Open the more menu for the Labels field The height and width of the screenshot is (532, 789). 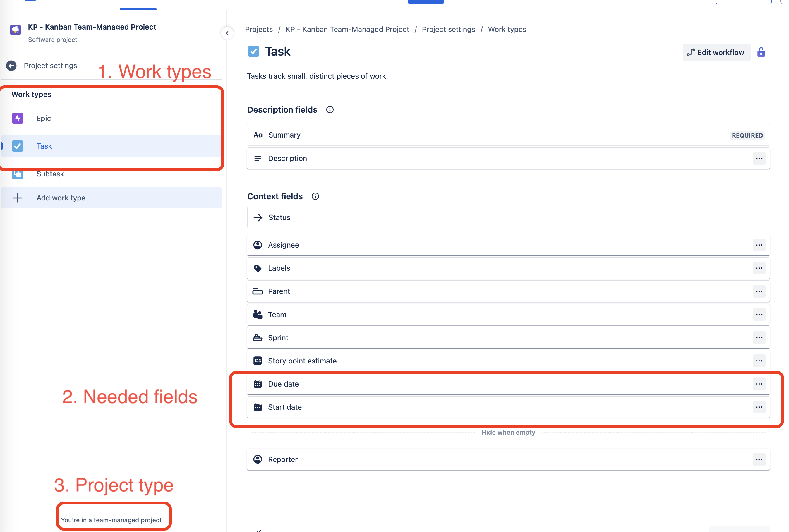(x=759, y=268)
